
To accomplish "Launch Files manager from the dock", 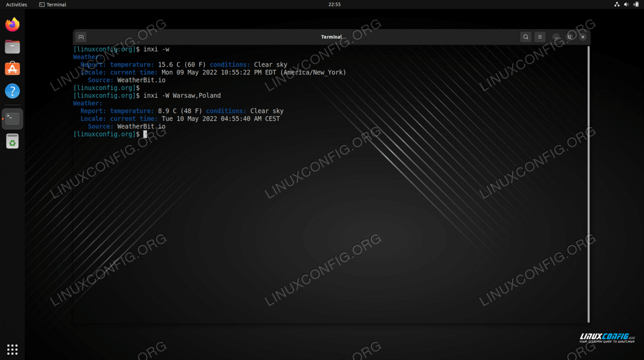I will (12, 47).
